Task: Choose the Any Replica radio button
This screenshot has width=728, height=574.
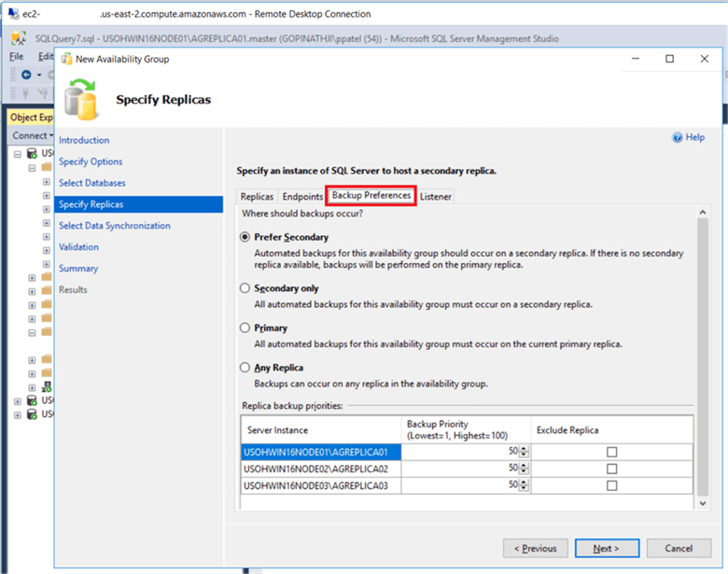Action: point(245,368)
